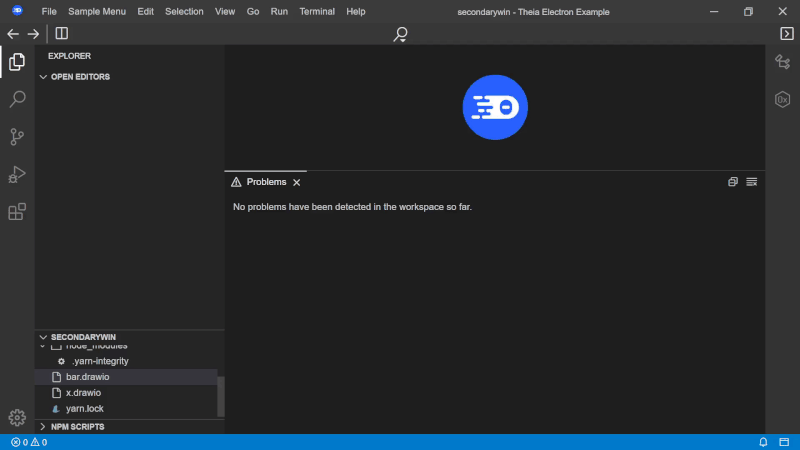The height and width of the screenshot is (450, 800).
Task: Clear all in Problems panel
Action: 752,182
